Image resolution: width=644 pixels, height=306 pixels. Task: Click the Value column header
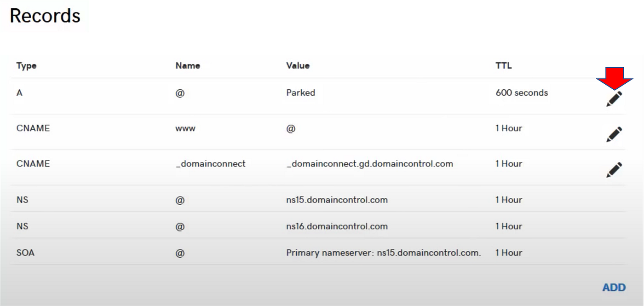point(298,65)
